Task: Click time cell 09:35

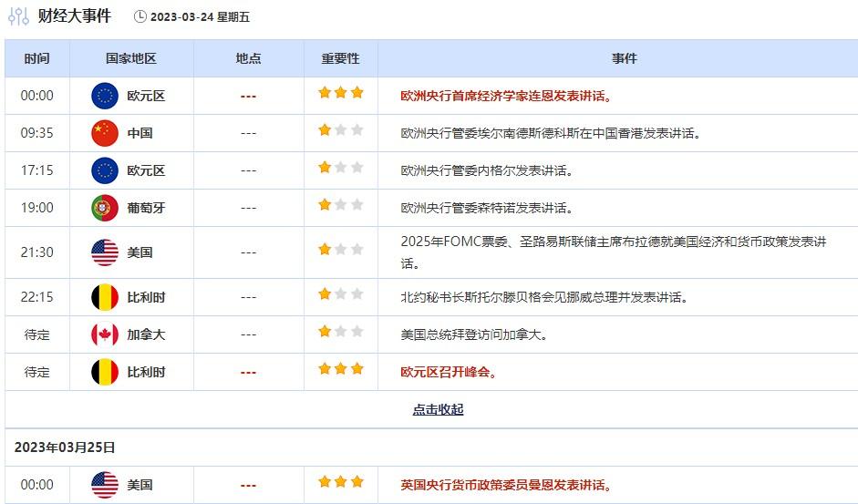Action: pyautogui.click(x=37, y=133)
